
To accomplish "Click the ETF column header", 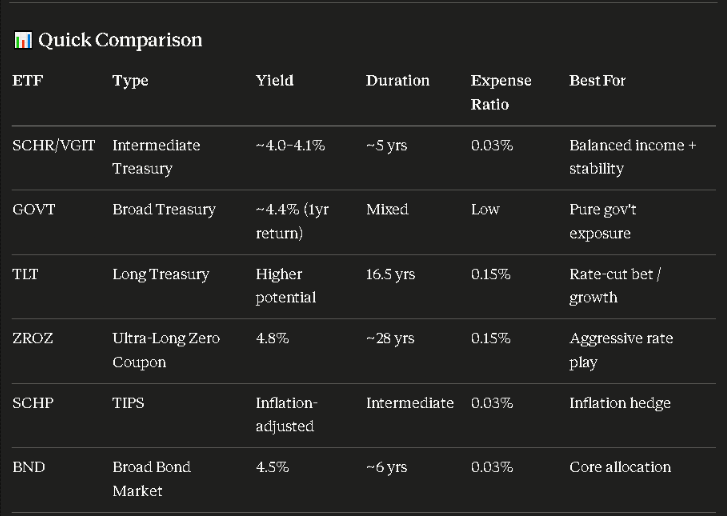I will point(28,81).
